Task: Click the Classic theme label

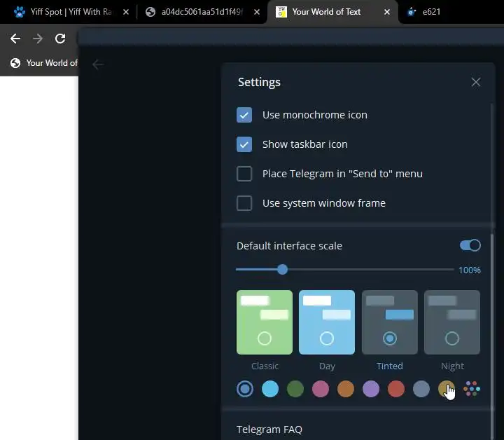Action: coord(265,366)
